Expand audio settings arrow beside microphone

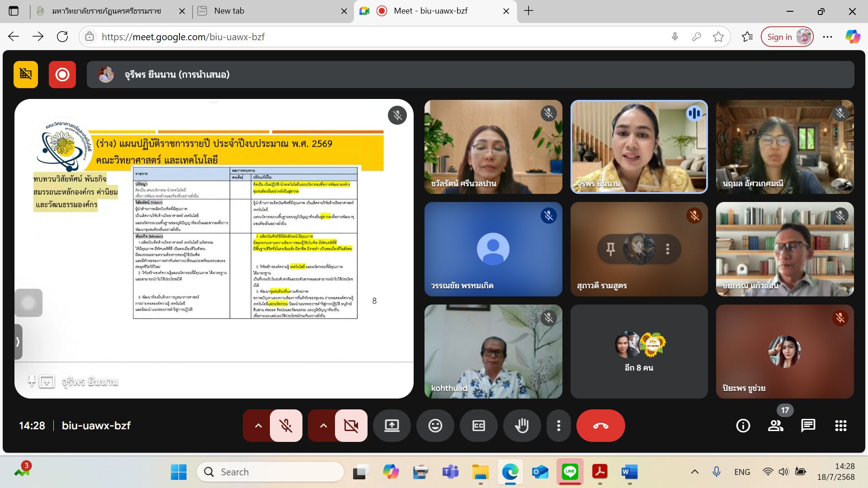[x=258, y=426]
